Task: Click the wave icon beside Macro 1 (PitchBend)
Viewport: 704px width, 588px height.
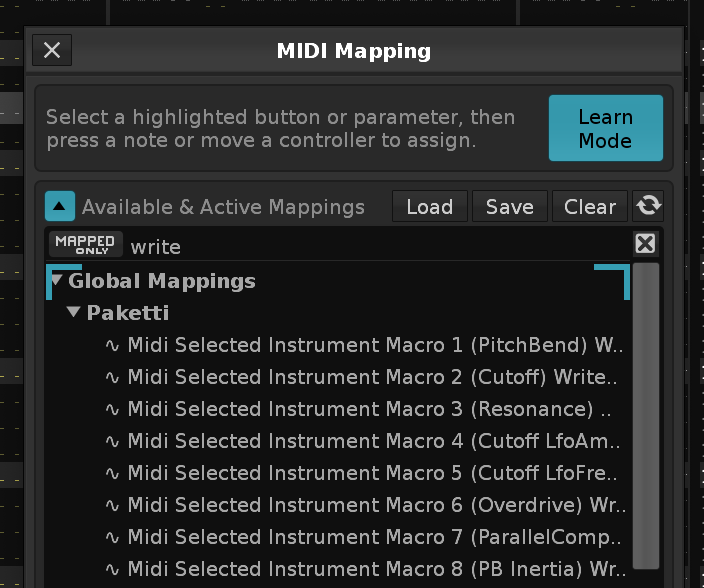Action: point(112,345)
